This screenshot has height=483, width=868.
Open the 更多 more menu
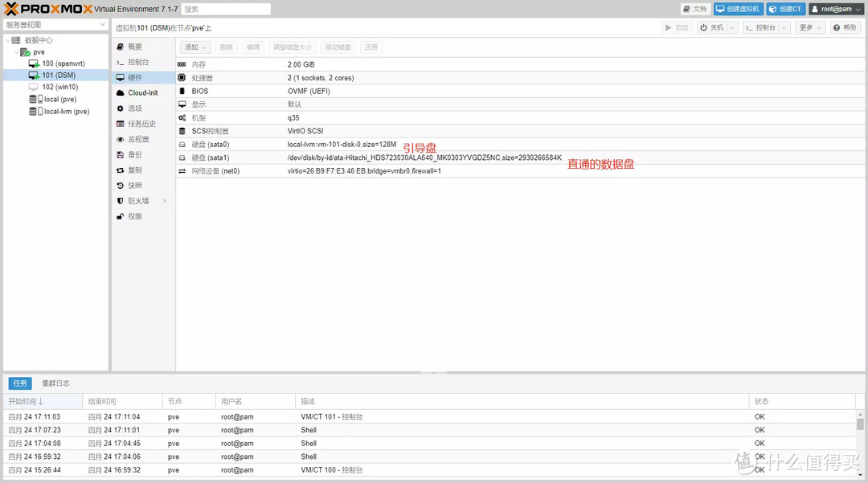click(810, 27)
